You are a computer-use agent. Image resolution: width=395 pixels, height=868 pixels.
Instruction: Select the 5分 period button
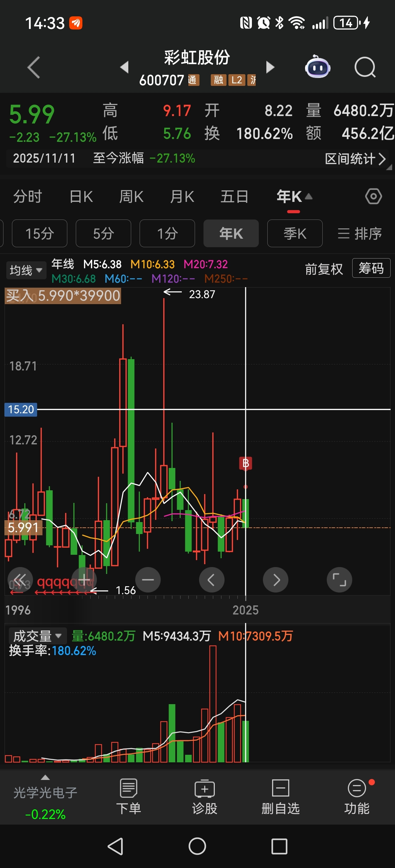click(x=103, y=233)
